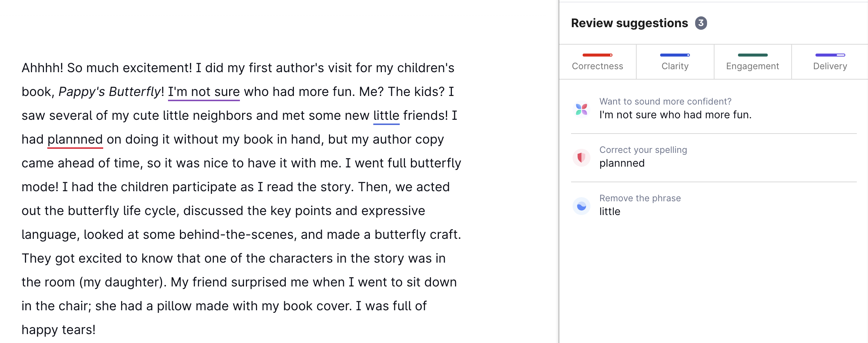The height and width of the screenshot is (343, 868).
Task: Open the Correctness tab
Action: (597, 66)
